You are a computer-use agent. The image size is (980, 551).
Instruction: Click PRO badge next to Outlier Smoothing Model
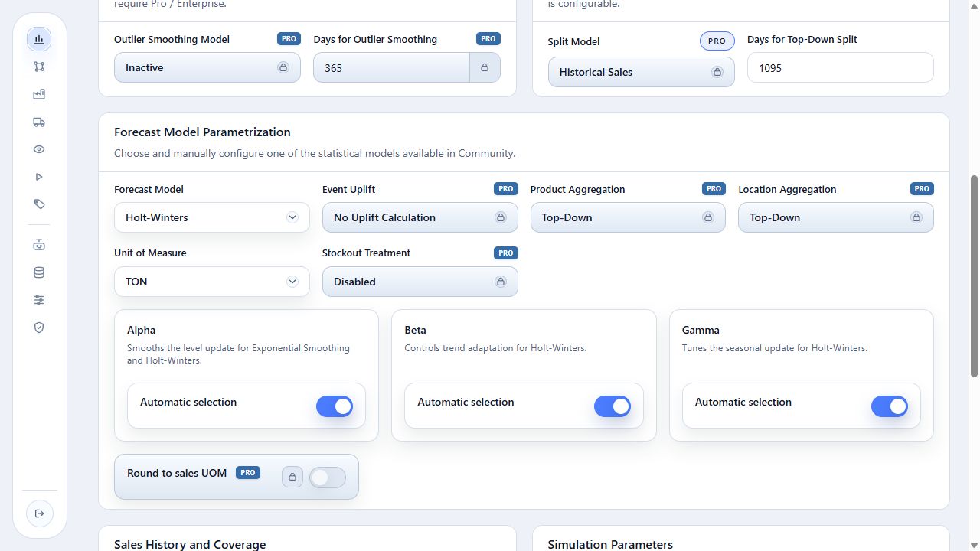coord(289,38)
